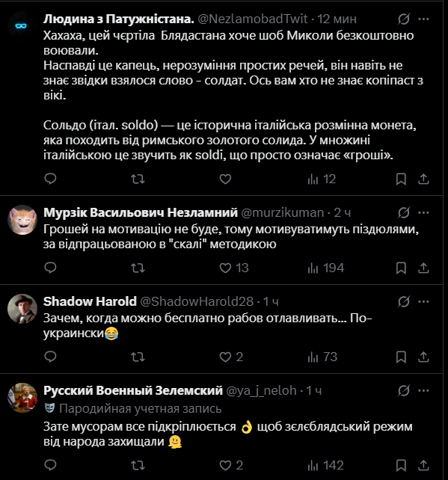This screenshot has width=448, height=480.
Task: View analytics showing 142 views
Action: pos(326,465)
